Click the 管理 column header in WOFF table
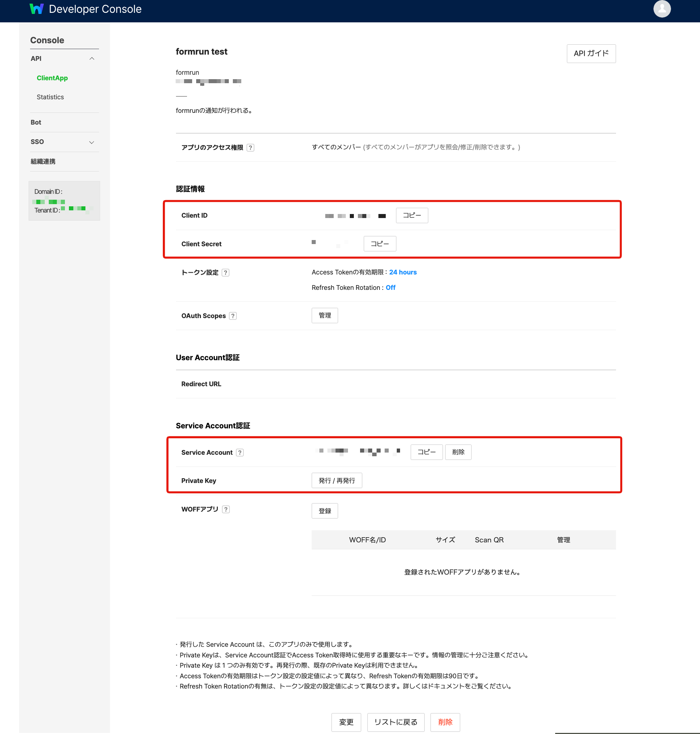Image resolution: width=700 pixels, height=734 pixels. coord(563,540)
